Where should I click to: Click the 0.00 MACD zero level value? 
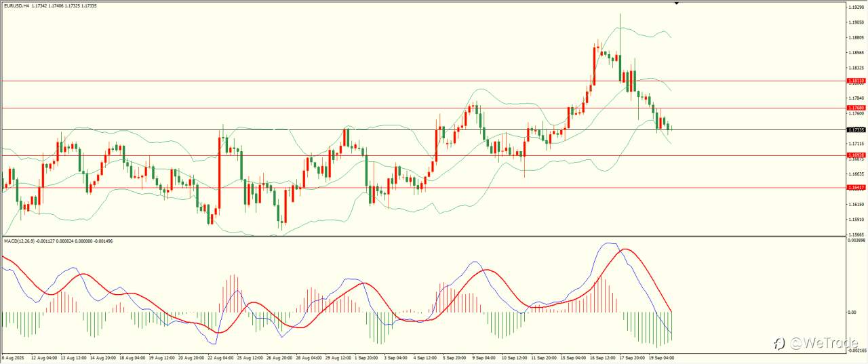pyautogui.click(x=852, y=312)
